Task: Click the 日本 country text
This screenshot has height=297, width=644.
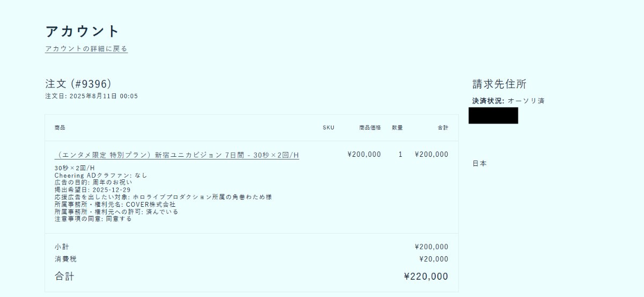Action: pos(479,164)
